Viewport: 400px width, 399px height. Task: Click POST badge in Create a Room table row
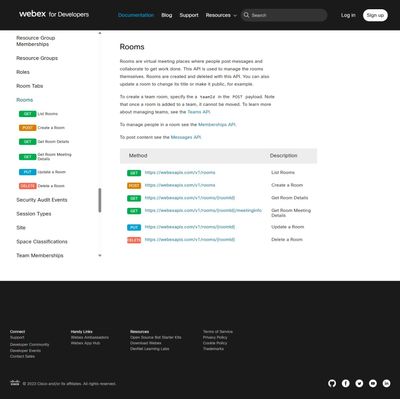click(134, 186)
